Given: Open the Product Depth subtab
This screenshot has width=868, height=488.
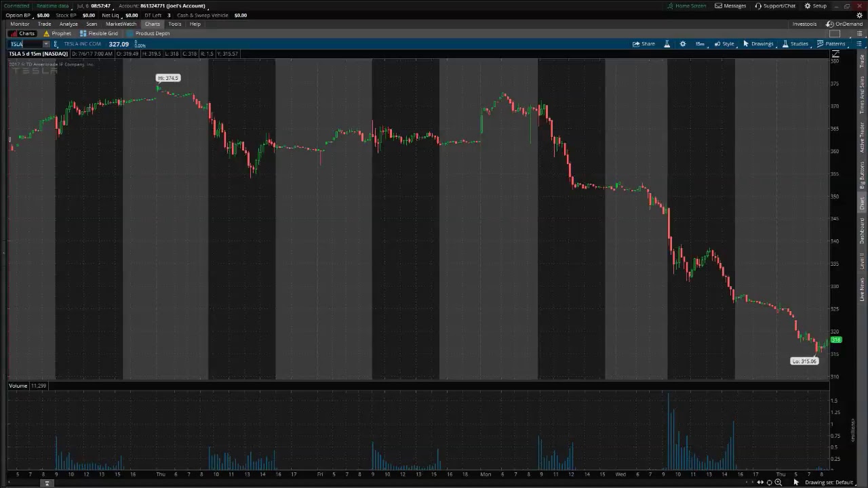Looking at the screenshot, I should click(148, 33).
